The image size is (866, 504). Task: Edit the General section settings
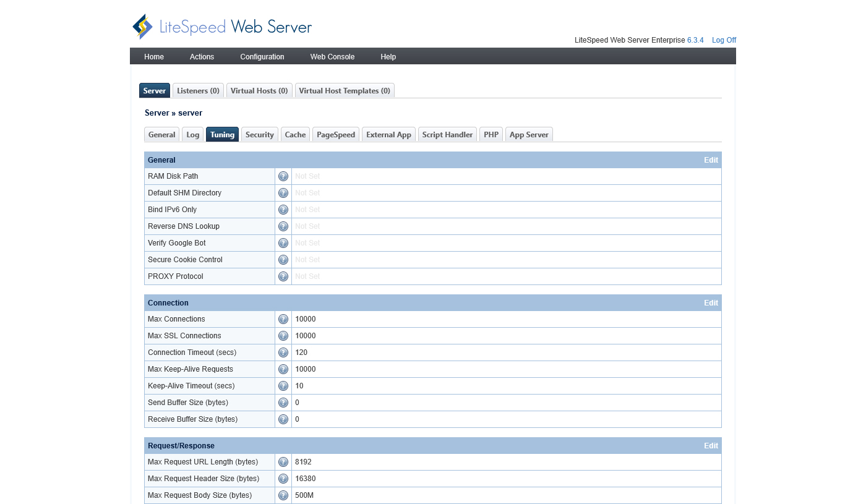[711, 160]
